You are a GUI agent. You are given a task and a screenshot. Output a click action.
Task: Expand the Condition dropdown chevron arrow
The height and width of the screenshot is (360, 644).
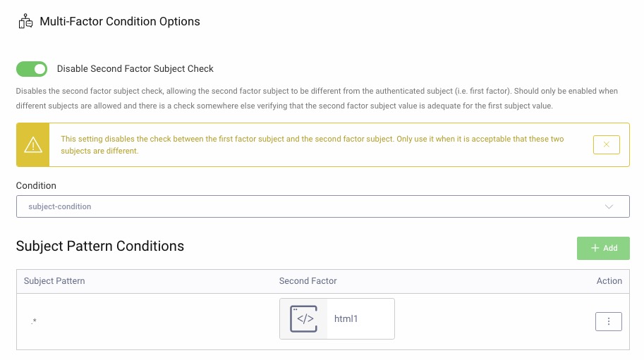[x=609, y=207]
